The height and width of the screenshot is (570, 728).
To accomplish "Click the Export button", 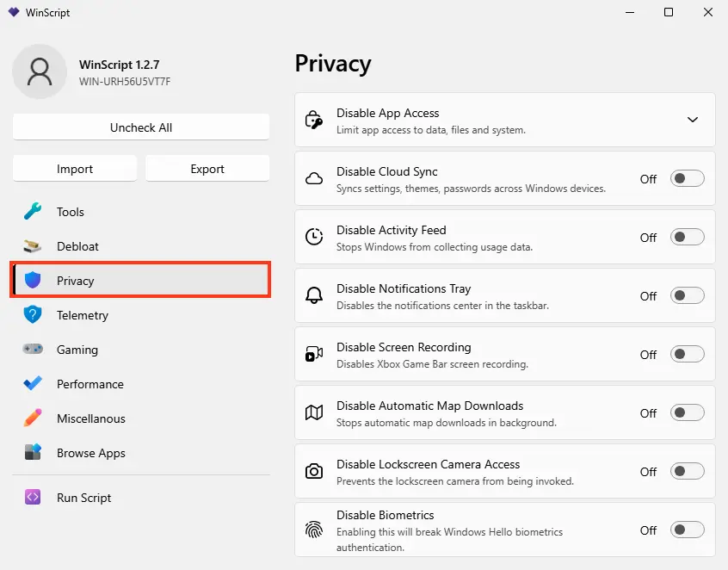I will tap(207, 169).
